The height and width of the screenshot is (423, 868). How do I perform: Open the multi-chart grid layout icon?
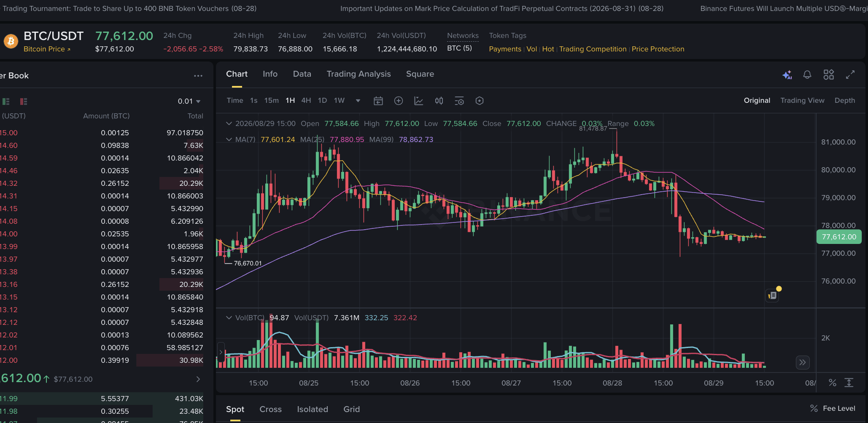click(829, 75)
